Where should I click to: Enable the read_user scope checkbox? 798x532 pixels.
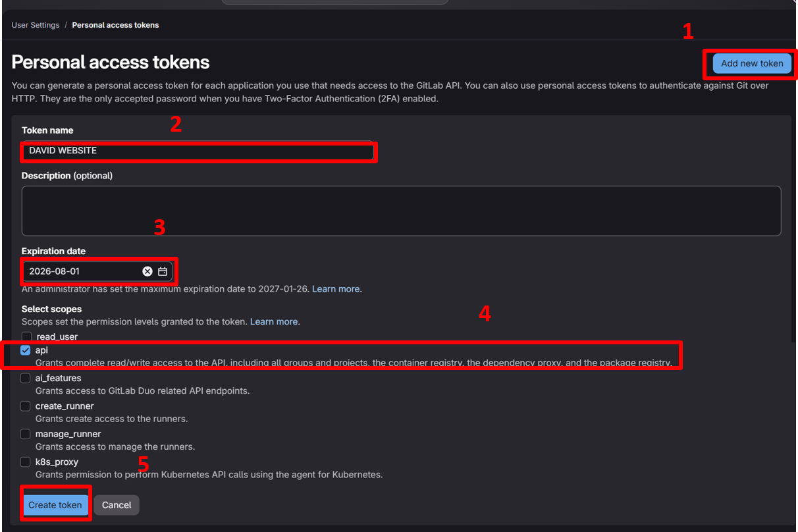coord(25,336)
